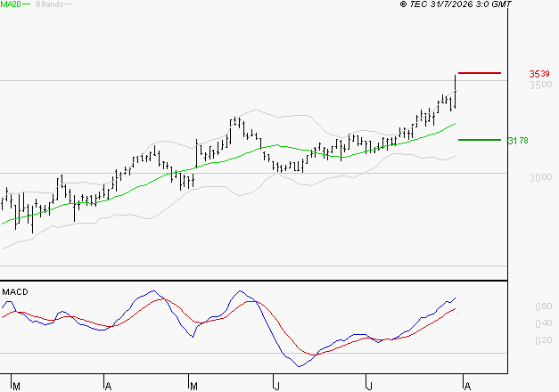The width and height of the screenshot is (559, 392).
Task: Click the MACD 040 scale label
Action: point(544,323)
